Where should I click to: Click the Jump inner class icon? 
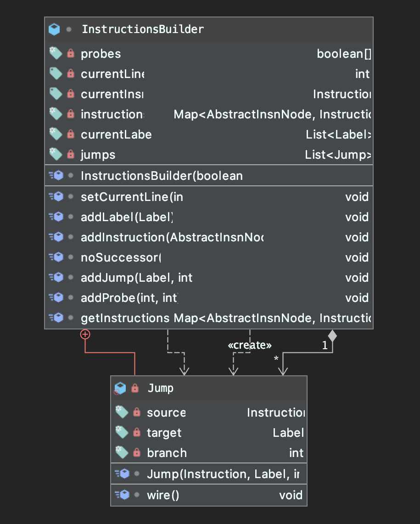(x=120, y=388)
